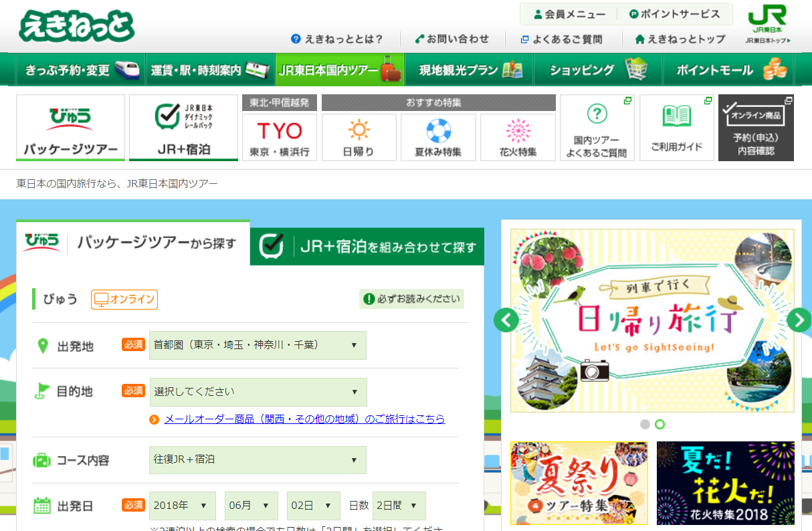Click the coins icon on ポイントモール
Viewport: 812px width, 531px height.
click(775, 70)
